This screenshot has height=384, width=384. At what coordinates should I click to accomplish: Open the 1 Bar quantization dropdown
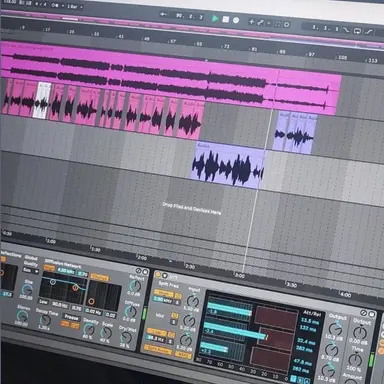pyautogui.click(x=75, y=7)
